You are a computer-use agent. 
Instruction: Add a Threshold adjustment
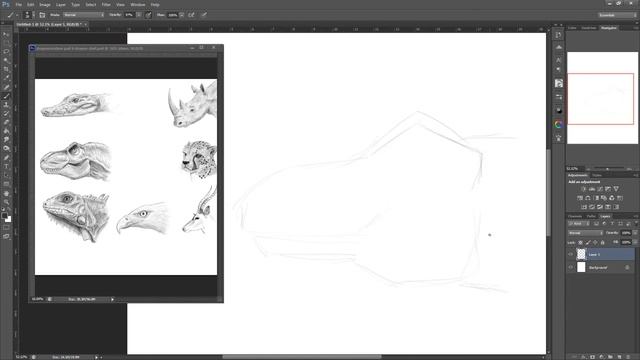[x=600, y=207]
